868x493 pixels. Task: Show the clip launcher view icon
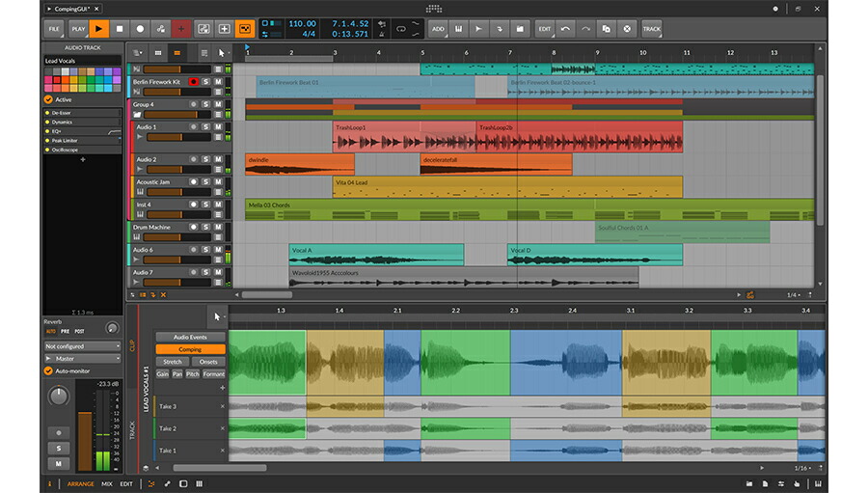point(158,53)
